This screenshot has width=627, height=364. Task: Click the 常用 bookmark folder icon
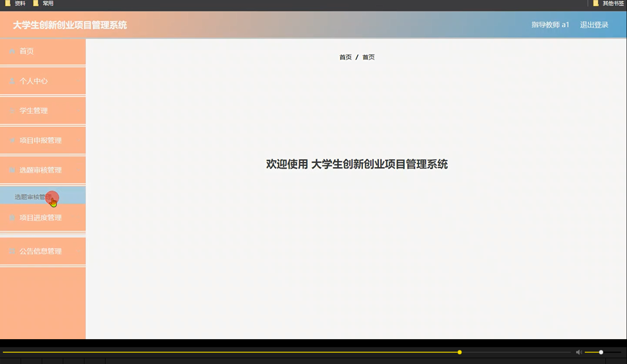coord(36,3)
